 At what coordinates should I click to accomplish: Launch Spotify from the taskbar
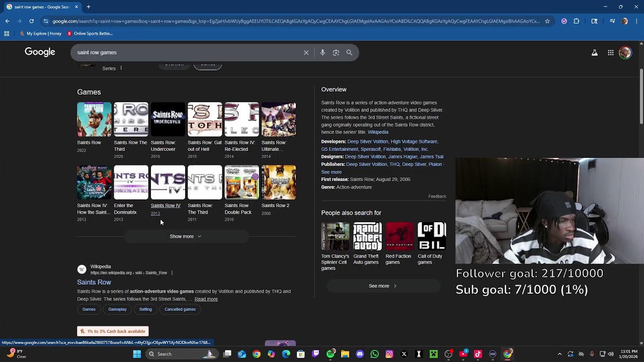click(x=331, y=354)
